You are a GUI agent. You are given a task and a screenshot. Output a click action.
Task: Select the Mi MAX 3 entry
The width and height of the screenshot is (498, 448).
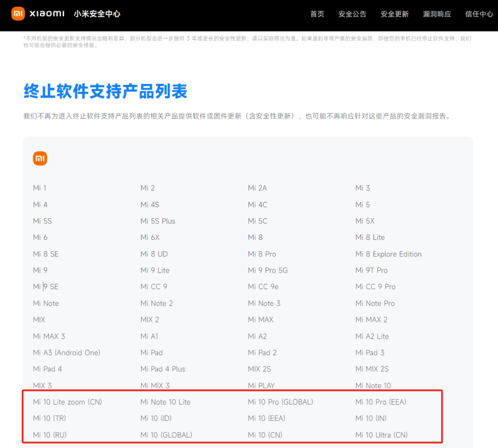point(49,336)
